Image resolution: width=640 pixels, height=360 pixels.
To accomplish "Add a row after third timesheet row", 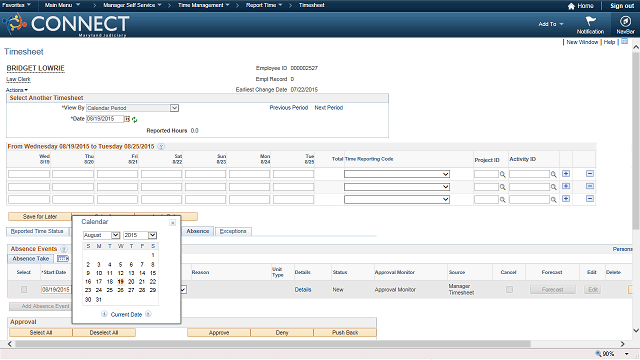I will point(566,199).
